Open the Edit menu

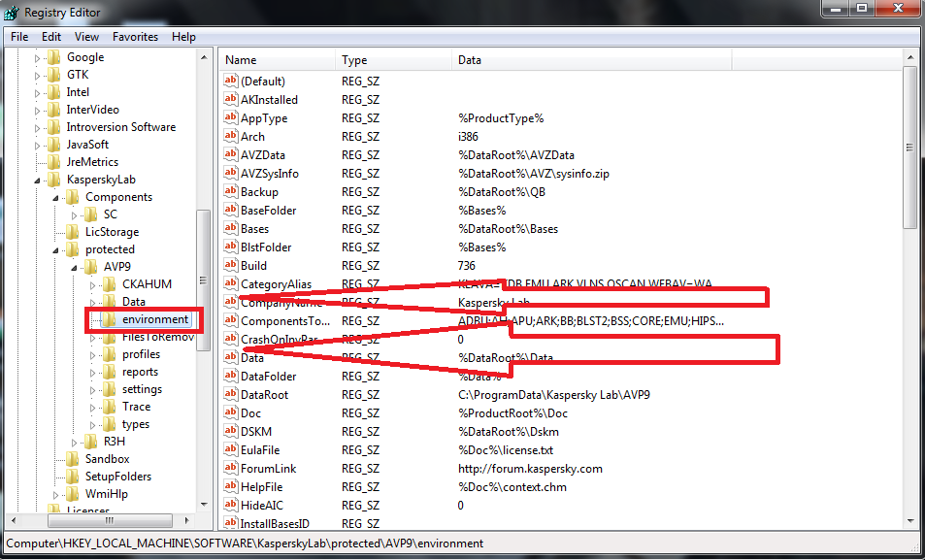click(51, 37)
